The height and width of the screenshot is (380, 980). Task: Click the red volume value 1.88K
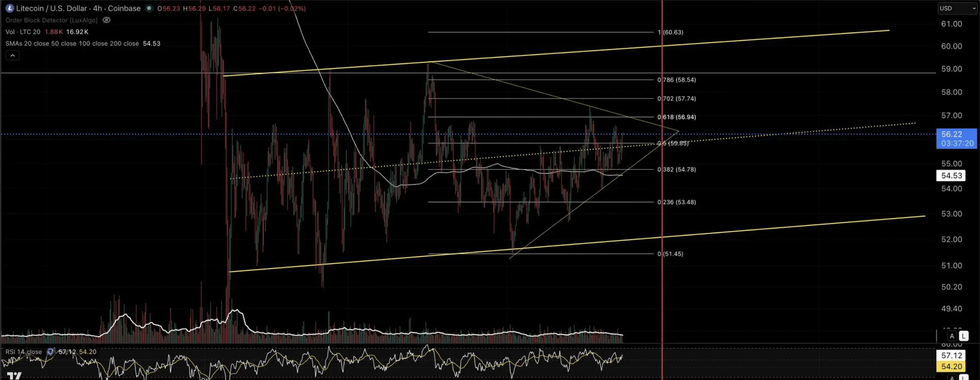pyautogui.click(x=54, y=32)
